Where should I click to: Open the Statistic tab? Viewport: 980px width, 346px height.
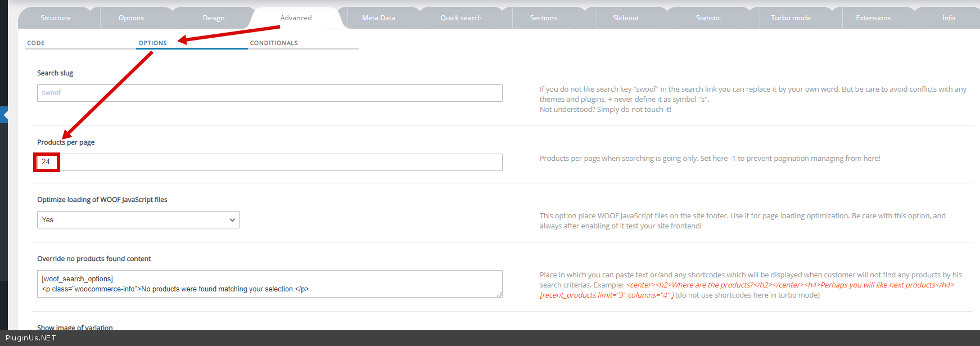coord(708,18)
